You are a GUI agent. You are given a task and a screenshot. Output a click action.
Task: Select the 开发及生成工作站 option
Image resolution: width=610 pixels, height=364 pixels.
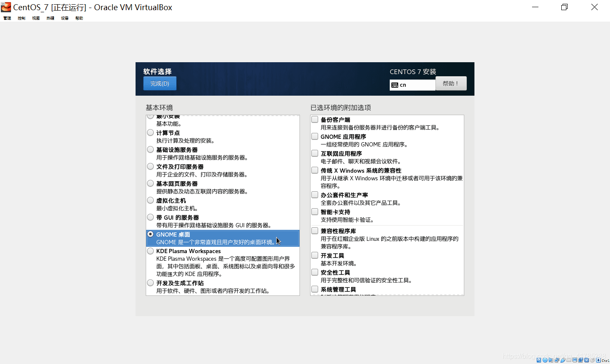pos(150,283)
